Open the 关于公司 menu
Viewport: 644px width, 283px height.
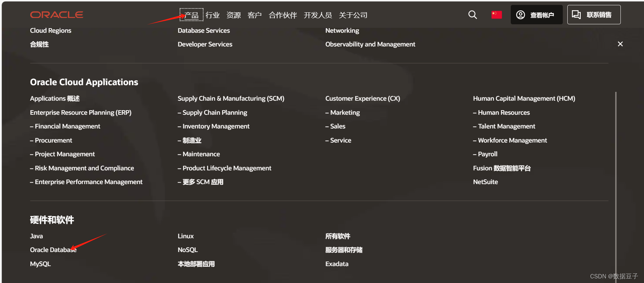tap(353, 15)
